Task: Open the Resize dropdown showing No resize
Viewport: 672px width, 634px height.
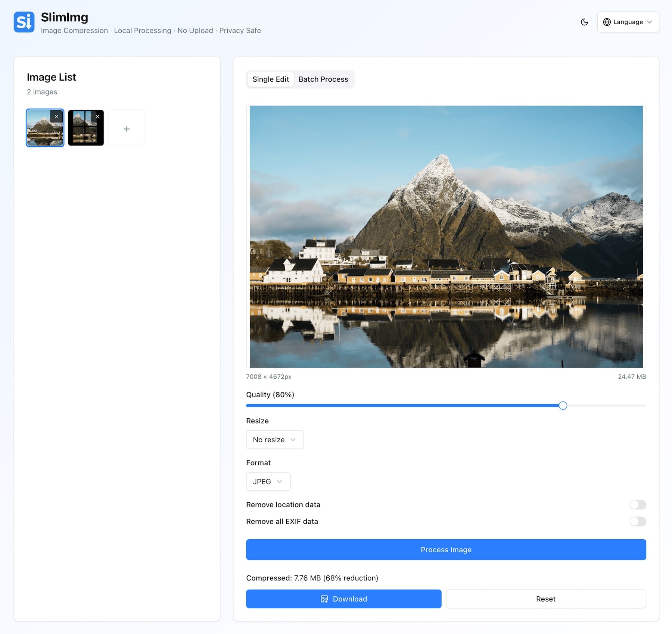Action: (x=274, y=440)
